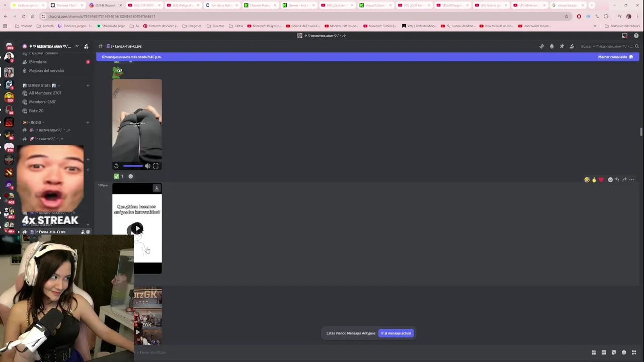The height and width of the screenshot is (362, 644).
Task: Open server icon with 275 badge
Action: click(x=9, y=147)
